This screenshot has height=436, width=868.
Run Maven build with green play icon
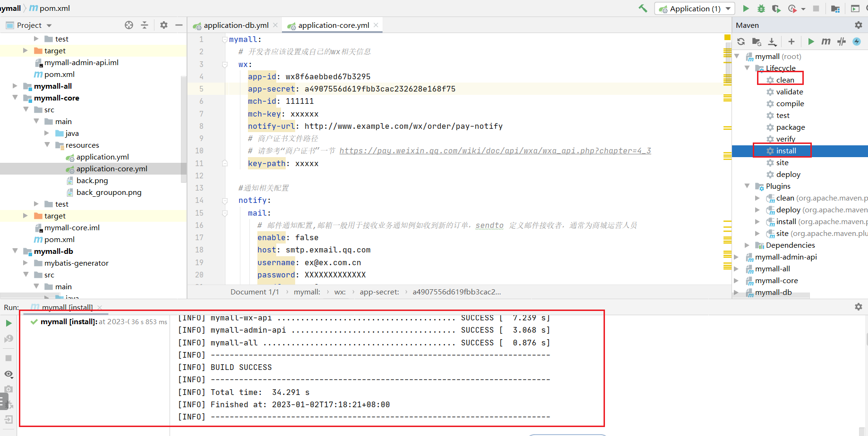pyautogui.click(x=811, y=42)
